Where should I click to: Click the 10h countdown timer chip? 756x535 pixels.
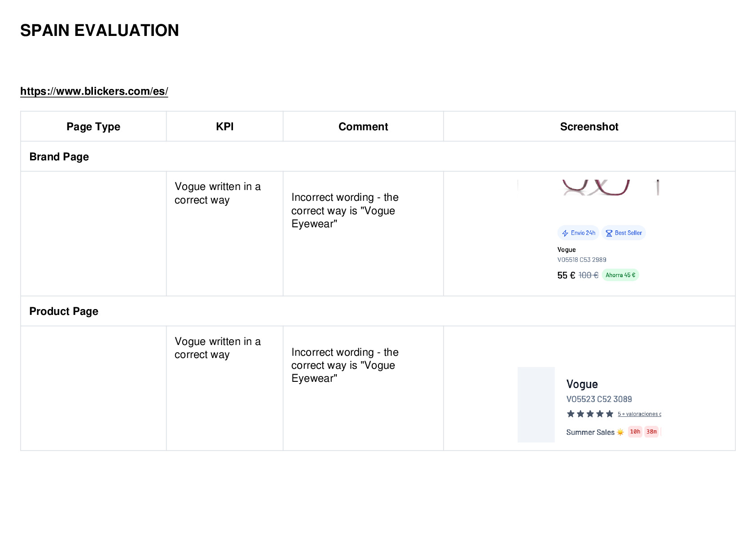(x=635, y=432)
